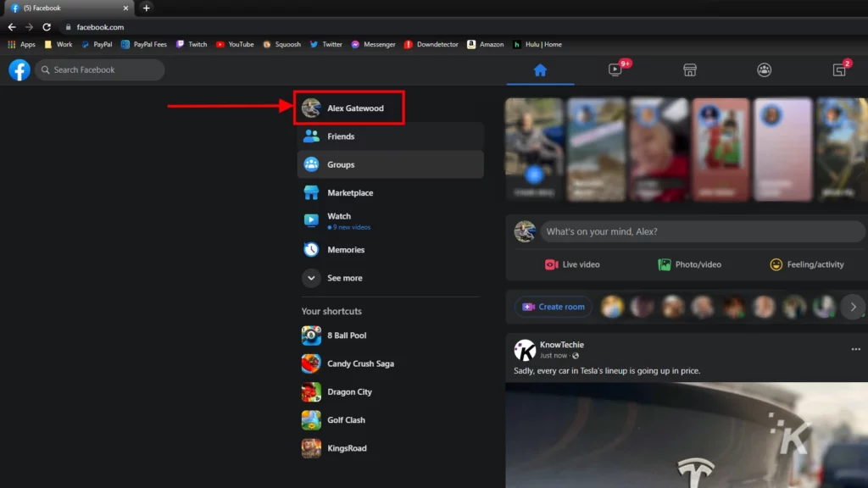Open the Apps bookmark
868x488 pixels.
[21, 44]
